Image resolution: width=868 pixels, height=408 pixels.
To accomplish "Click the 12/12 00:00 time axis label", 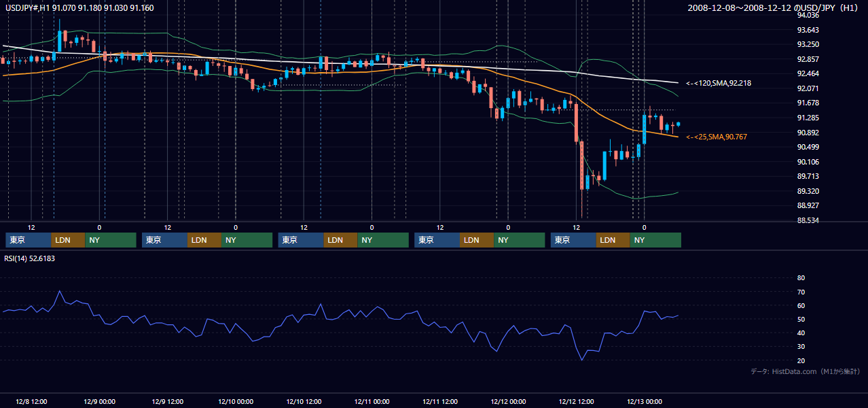I will pyautogui.click(x=508, y=401).
